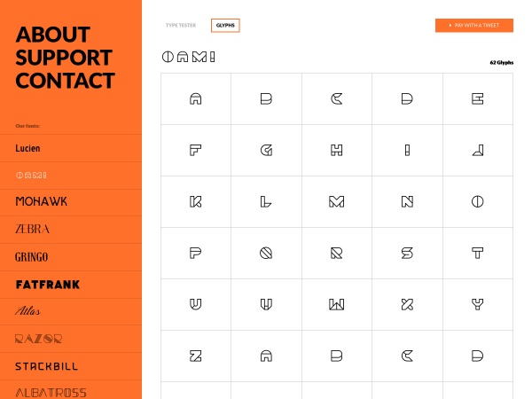
Task: Click the letter M glyph tile
Action: [x=336, y=202]
